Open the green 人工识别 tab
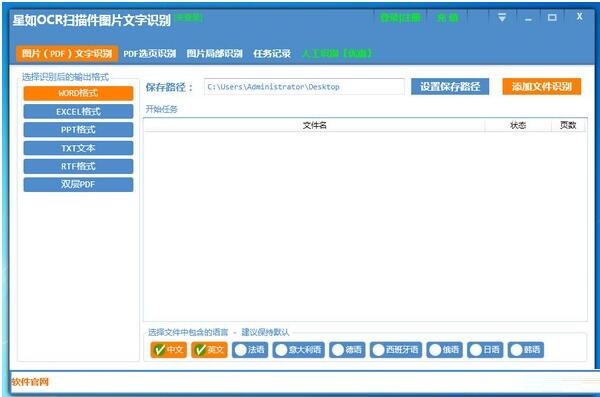This screenshot has width=600, height=397. [336, 53]
